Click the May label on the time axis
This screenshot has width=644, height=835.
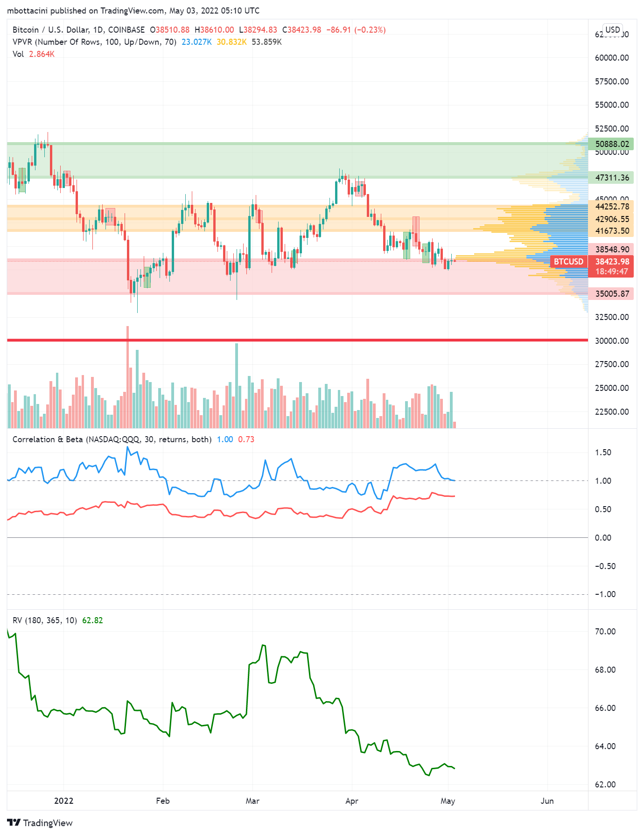tap(448, 801)
